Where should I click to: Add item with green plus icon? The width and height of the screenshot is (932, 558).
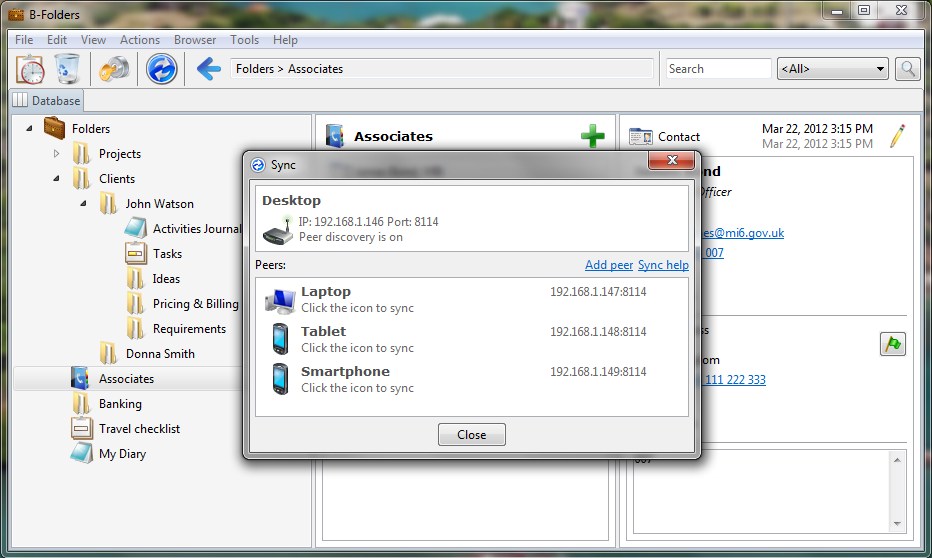[x=593, y=136]
